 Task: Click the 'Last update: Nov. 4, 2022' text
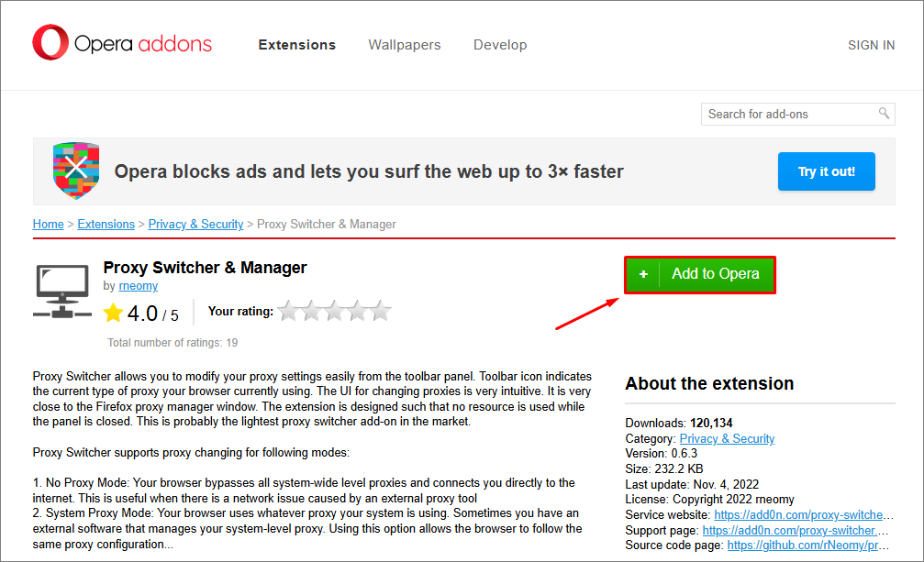(x=692, y=484)
